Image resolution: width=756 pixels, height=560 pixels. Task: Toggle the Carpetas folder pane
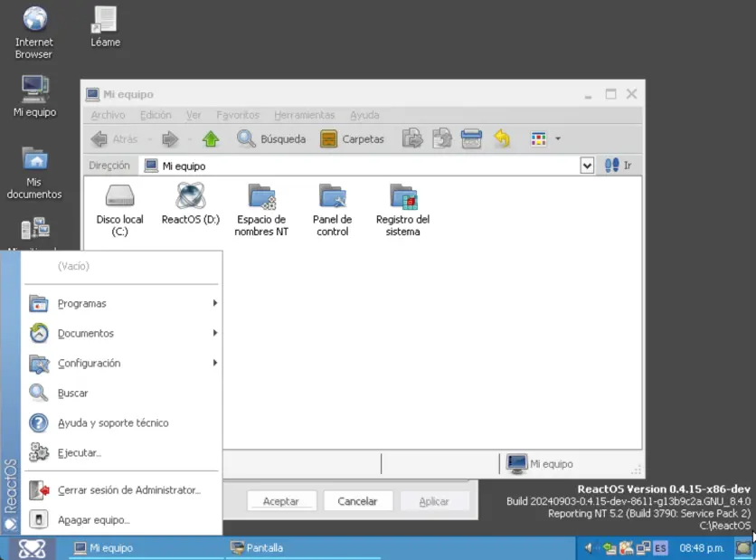(353, 139)
